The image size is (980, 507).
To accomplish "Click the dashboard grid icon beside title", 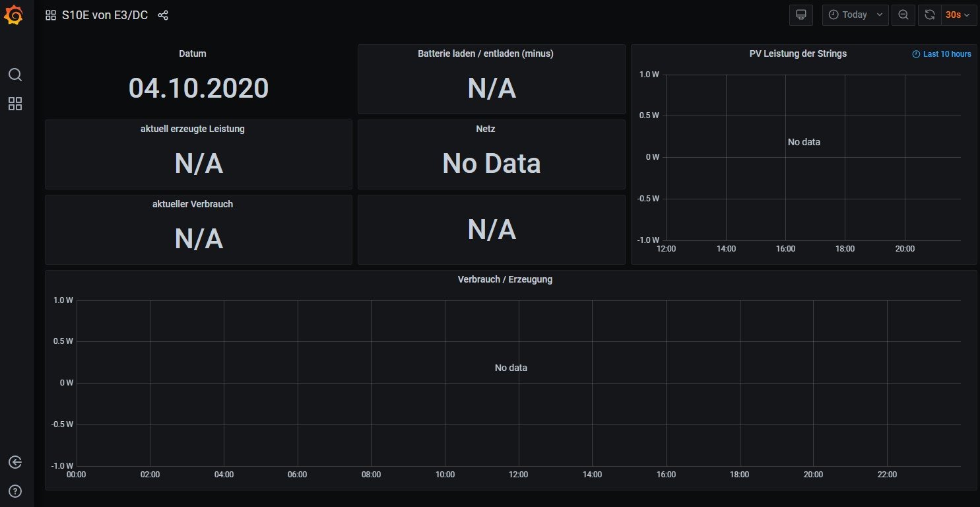I will [x=50, y=15].
